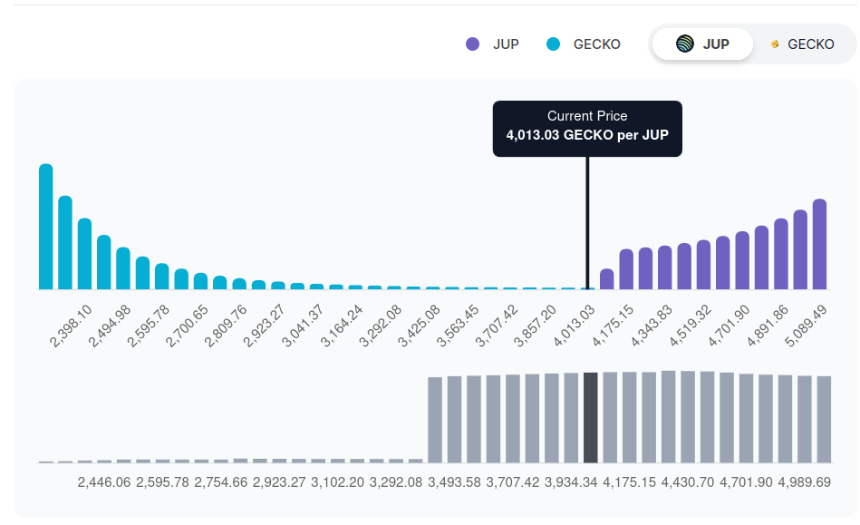This screenshot has height=525, width=860.
Task: Click the 3,934.34 lower axis label
Action: pos(571,483)
